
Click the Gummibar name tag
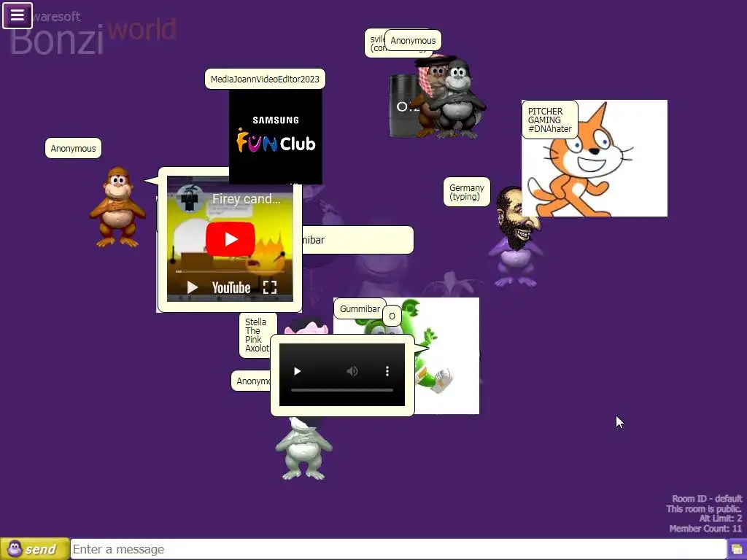click(x=360, y=308)
